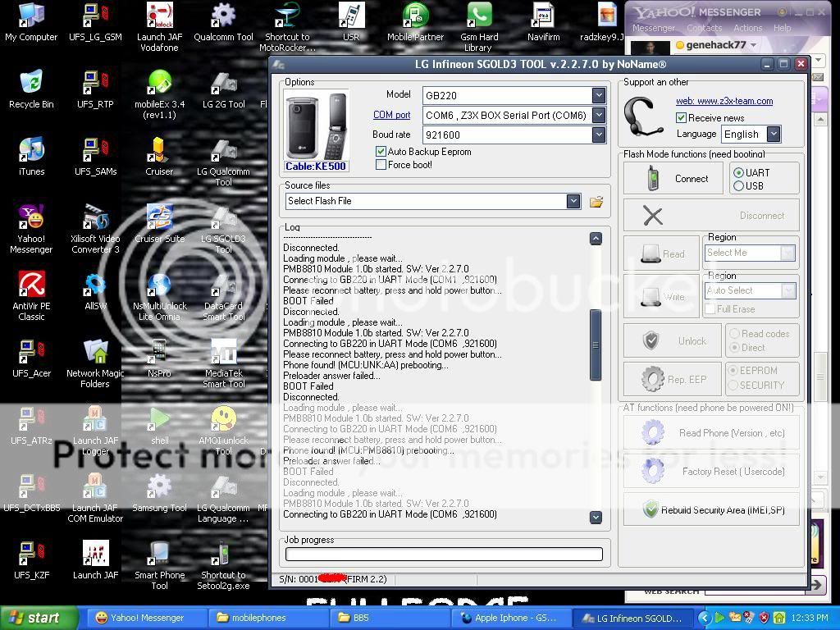
Task: Open the Cruiser desktop shortcut
Action: 159,157
